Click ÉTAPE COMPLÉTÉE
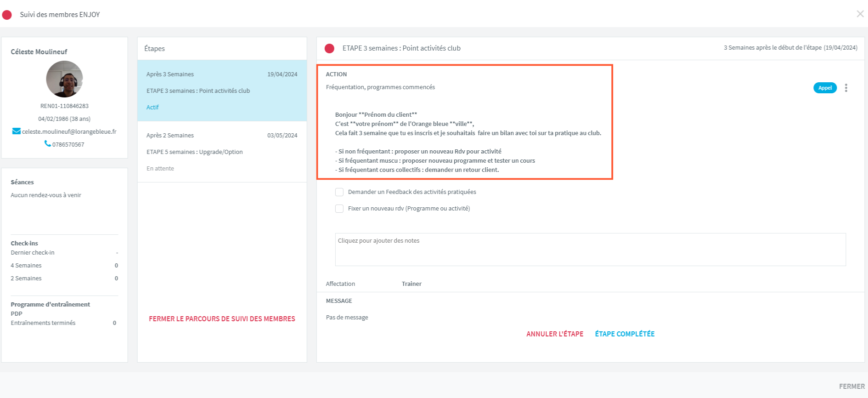The image size is (868, 398). coord(625,334)
